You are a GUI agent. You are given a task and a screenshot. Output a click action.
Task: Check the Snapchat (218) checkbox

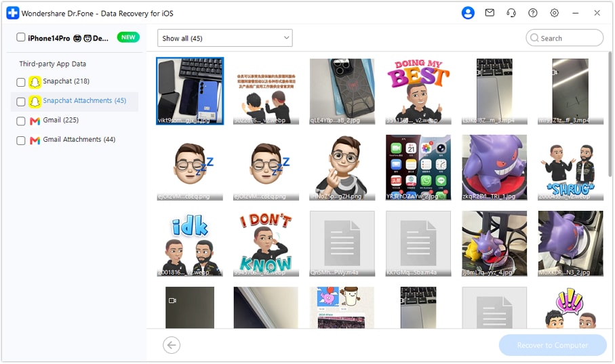[21, 82]
